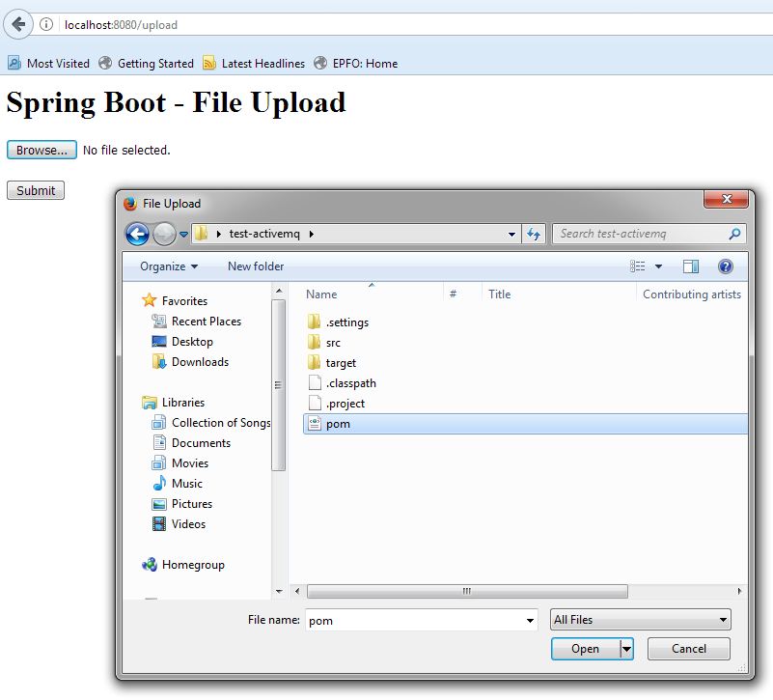Toggle the preview pane icon

691,266
